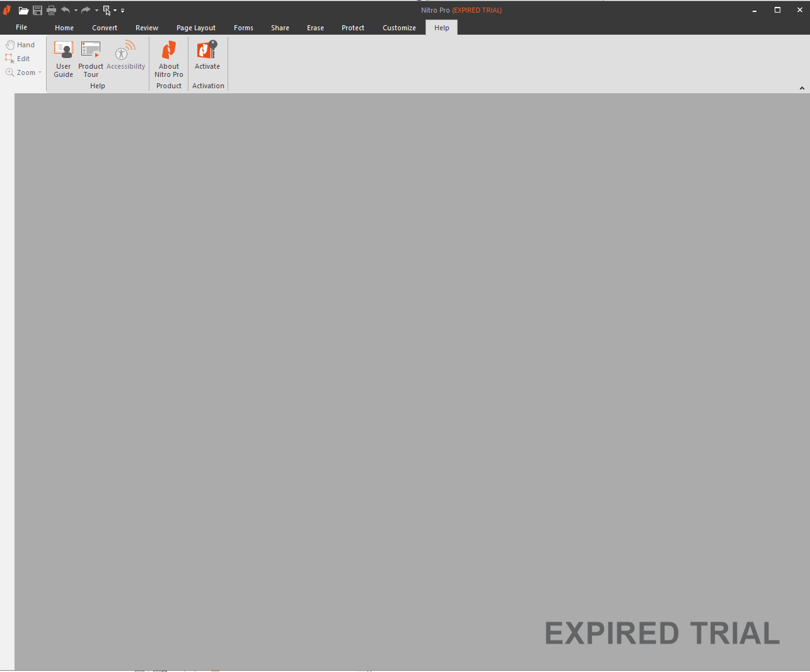Viewport: 810px width, 672px height.
Task: Open Customize Quick Access Toolbar dropdown
Action: (x=122, y=11)
